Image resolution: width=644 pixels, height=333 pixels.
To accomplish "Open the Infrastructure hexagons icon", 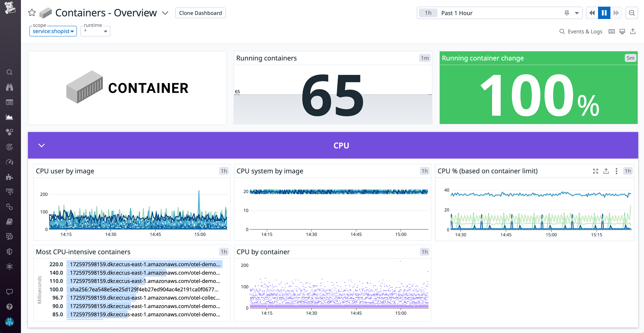I will (x=10, y=132).
